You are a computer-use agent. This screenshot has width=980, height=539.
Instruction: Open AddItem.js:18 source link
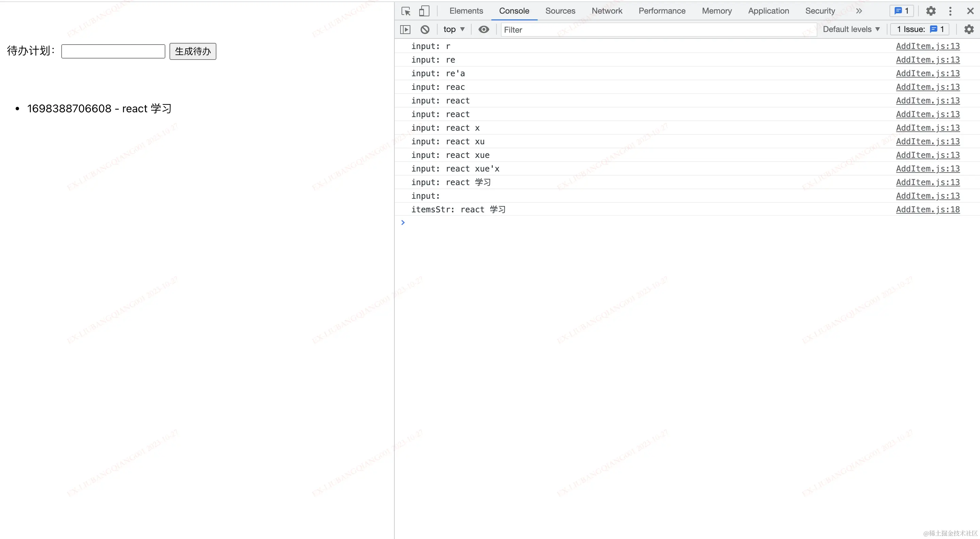(928, 210)
